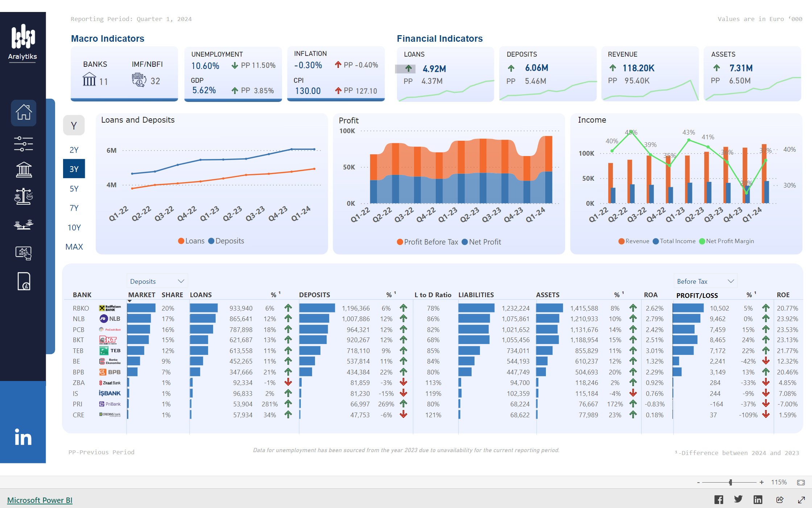Share report on Twitter
The width and height of the screenshot is (812, 508).
(738, 500)
